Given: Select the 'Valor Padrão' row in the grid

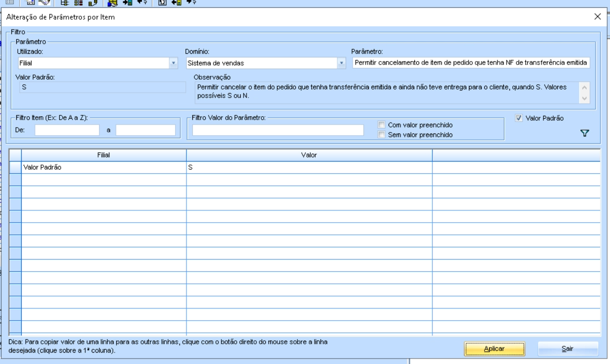Looking at the screenshot, I should 104,167.
